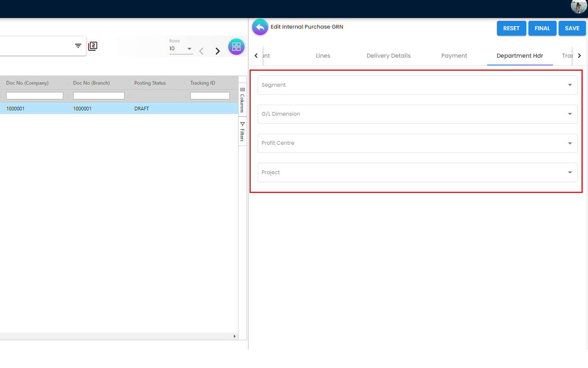Open the grid view round button
The height and width of the screenshot is (368, 588).
pyautogui.click(x=236, y=47)
